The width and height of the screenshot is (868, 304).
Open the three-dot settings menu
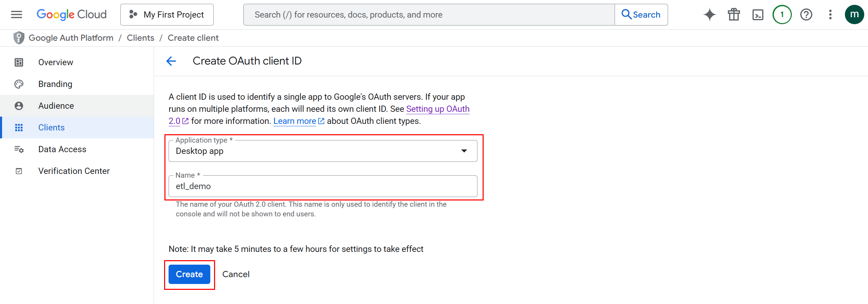830,14
